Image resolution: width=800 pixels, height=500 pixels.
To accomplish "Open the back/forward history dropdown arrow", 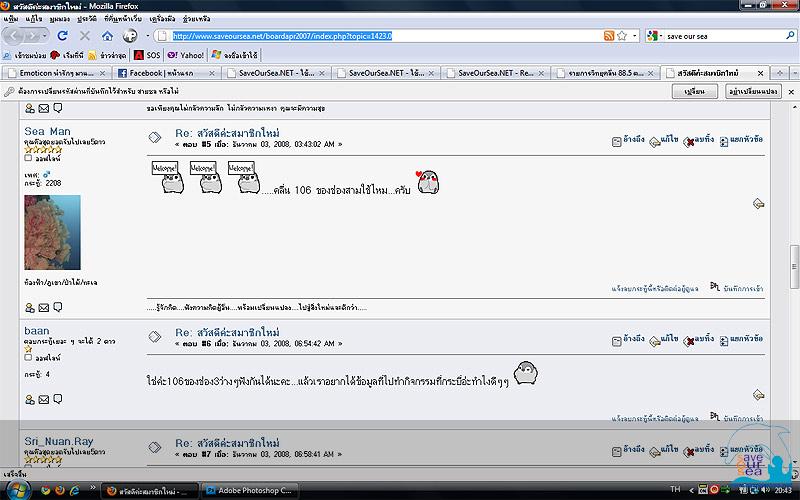I will pyautogui.click(x=45, y=36).
